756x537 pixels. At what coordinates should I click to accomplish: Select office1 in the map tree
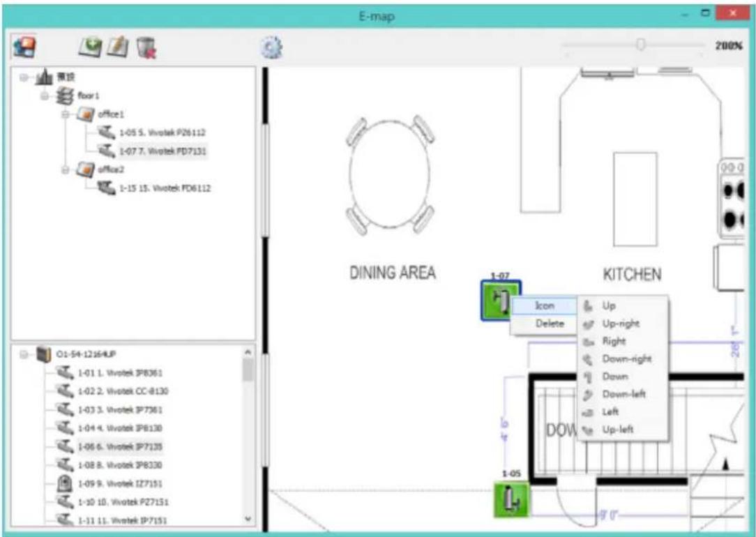(111, 114)
